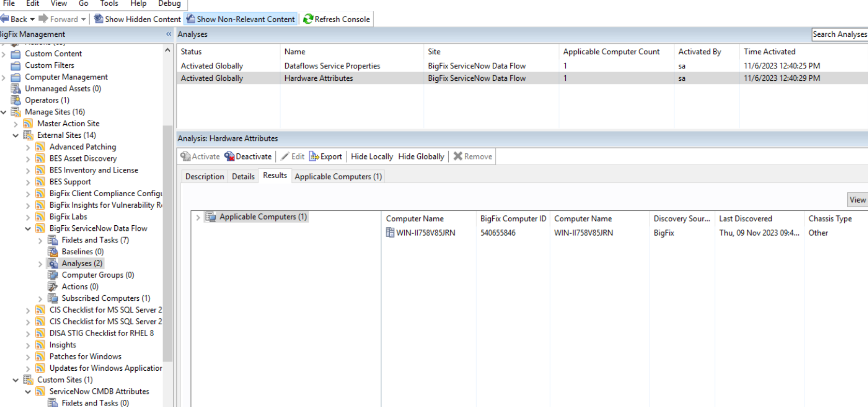This screenshot has height=407, width=868.
Task: Collapse the Custom Sites node
Action: [16, 380]
